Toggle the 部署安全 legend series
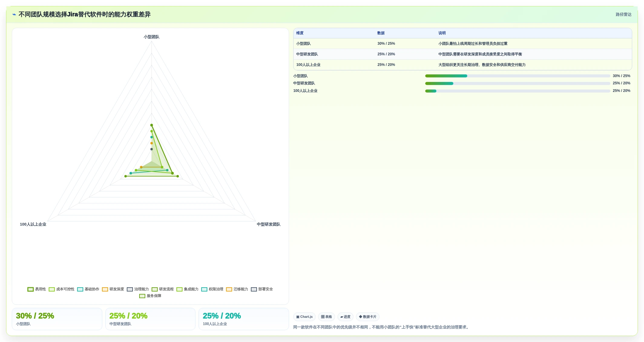This screenshot has height=342, width=644. (262, 289)
